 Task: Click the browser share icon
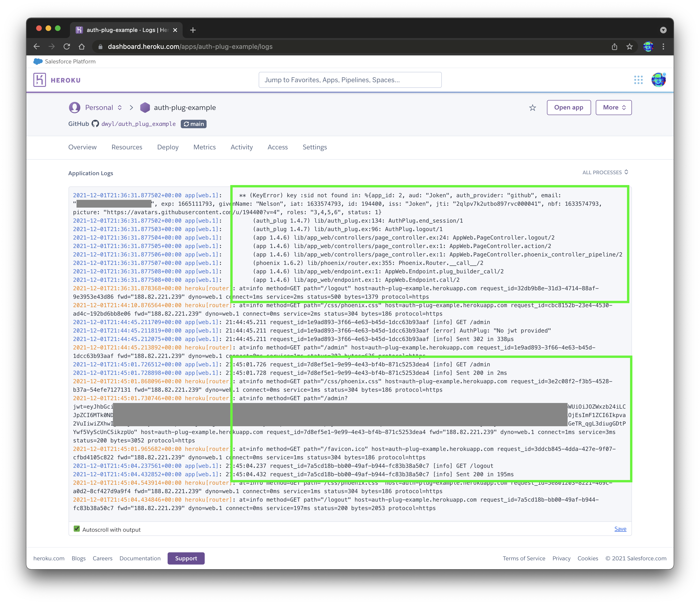click(615, 47)
